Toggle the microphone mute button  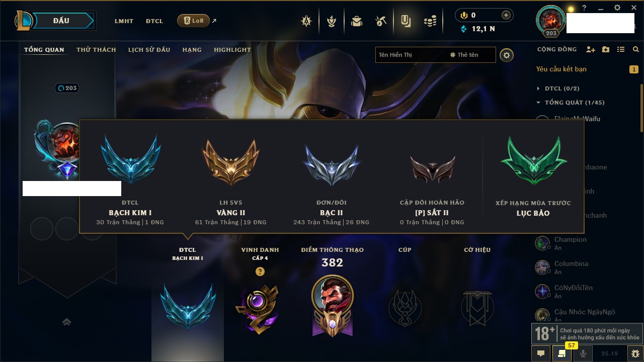point(583,353)
